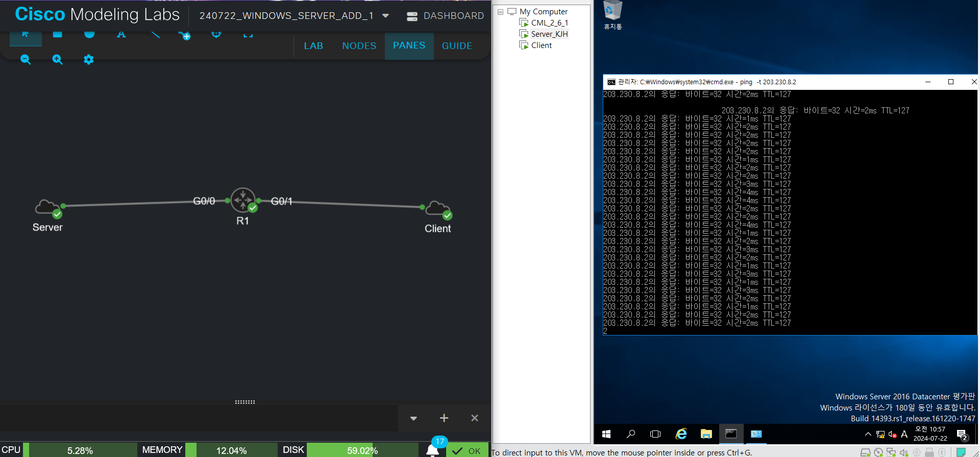Open the Recycle Bin on VM desktop

coord(612,15)
